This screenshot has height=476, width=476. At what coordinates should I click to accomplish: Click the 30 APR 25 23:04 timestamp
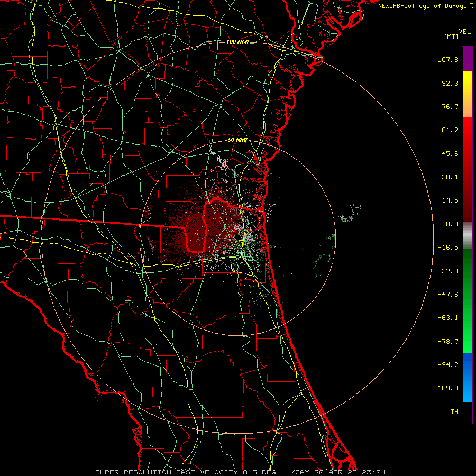point(349,472)
